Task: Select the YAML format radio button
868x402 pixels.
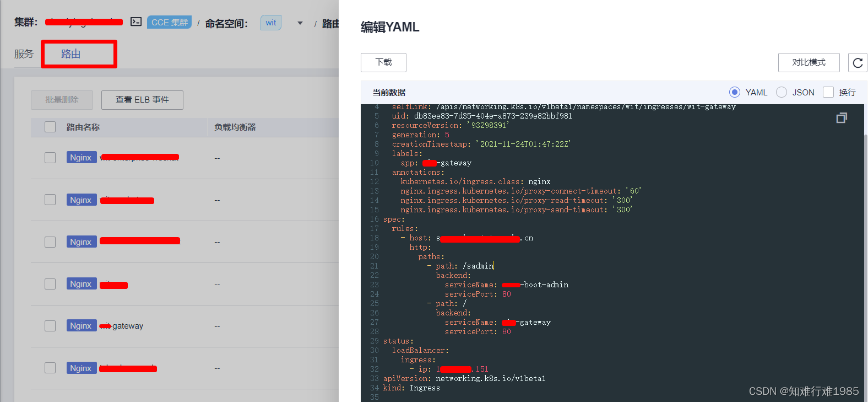Action: (734, 92)
